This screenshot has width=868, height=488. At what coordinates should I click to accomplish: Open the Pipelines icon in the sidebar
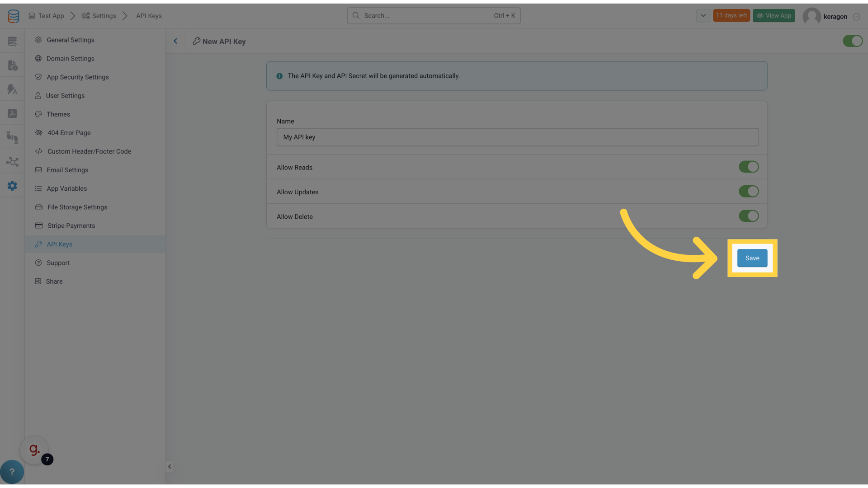point(12,137)
